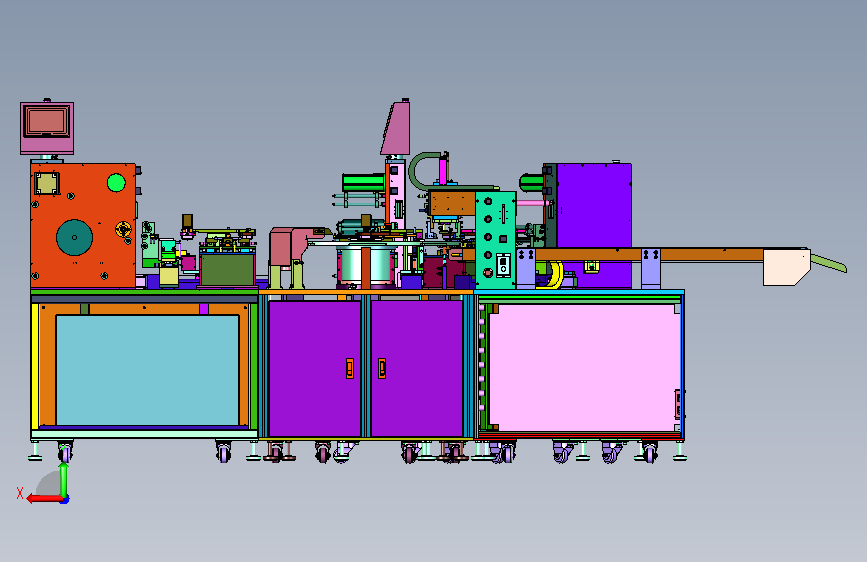Select the yellow handwheel on orange box
The width and height of the screenshot is (867, 562).
pos(123,228)
